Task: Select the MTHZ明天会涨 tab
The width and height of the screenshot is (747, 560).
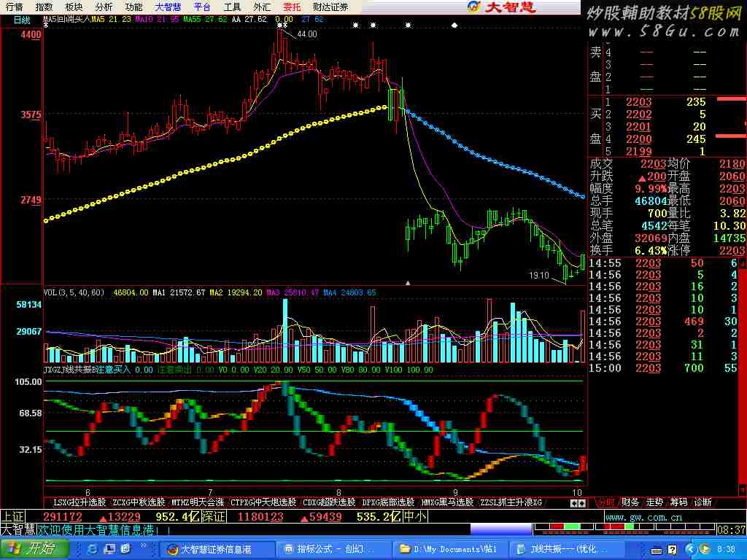Action: tap(198, 502)
